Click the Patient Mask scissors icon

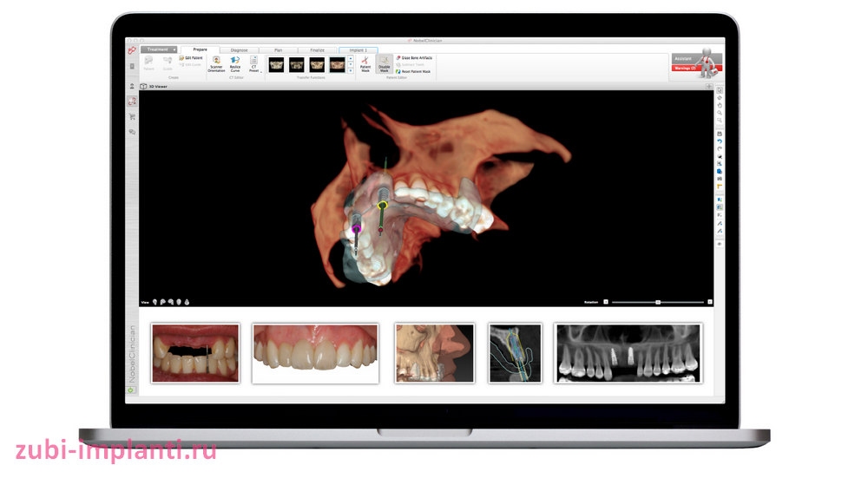pos(365,62)
